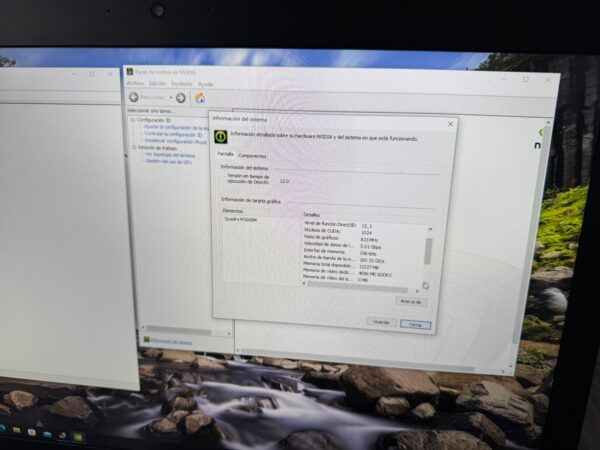
Task: Click the Nivel de función Direct3D row
Action: click(x=338, y=225)
